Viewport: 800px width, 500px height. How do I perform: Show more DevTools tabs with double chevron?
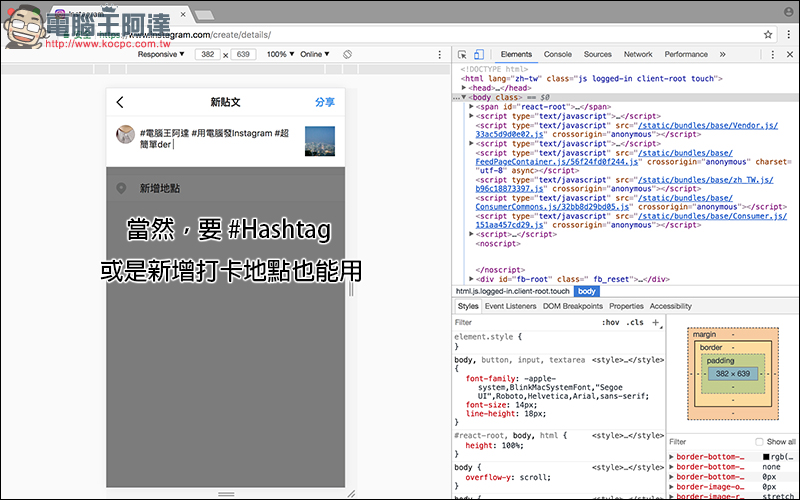(722, 54)
